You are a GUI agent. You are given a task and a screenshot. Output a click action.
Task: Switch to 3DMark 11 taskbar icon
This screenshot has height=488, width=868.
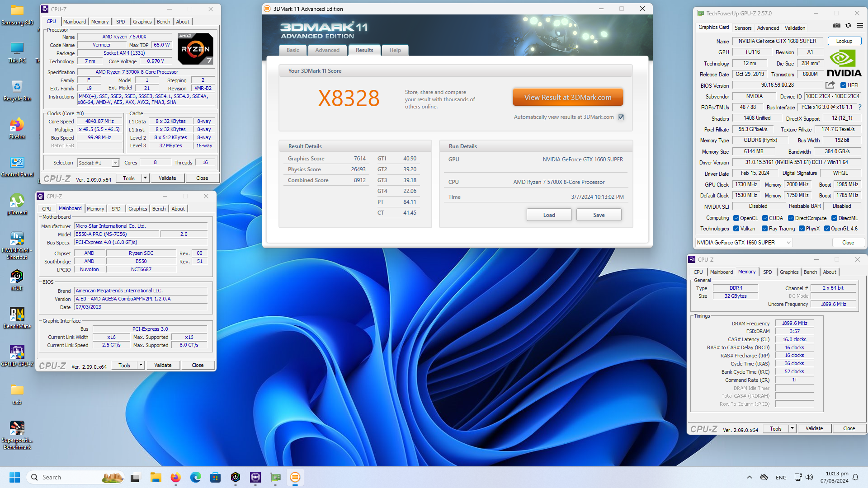click(295, 477)
